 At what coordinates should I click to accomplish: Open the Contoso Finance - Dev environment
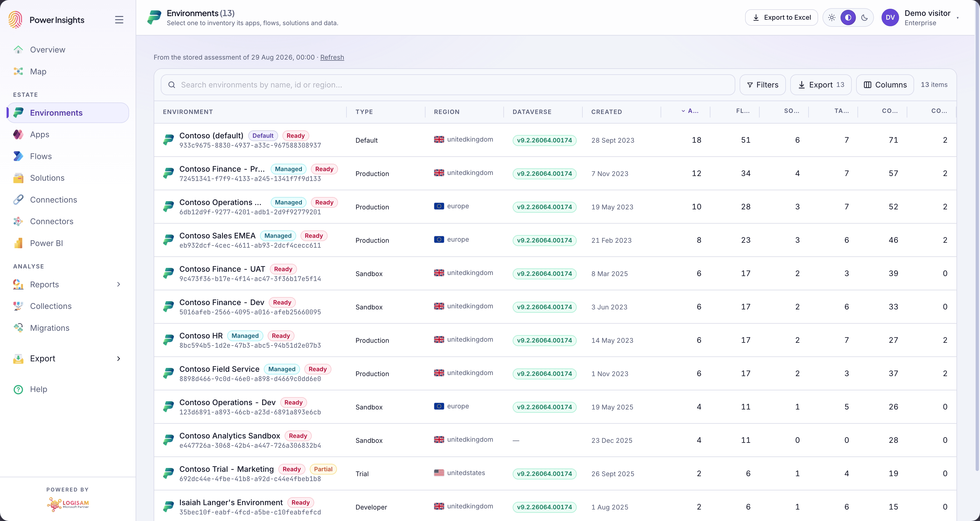click(555, 307)
